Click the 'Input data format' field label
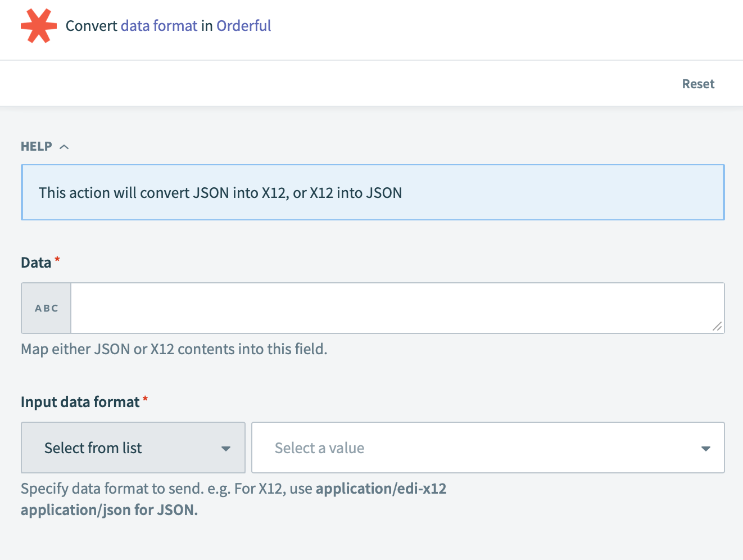 pos(80,402)
